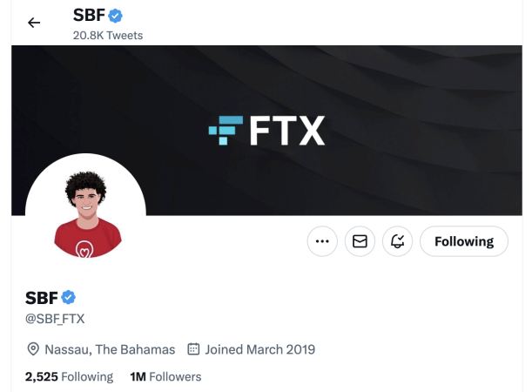The width and height of the screenshot is (532, 392).
Task: Click verified badge beside profile name SBF
Action: click(x=68, y=299)
